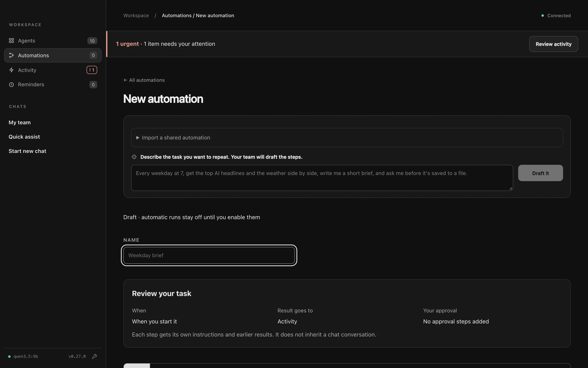Open the Quick assist chat
Image resolution: width=588 pixels, height=368 pixels.
coord(24,137)
